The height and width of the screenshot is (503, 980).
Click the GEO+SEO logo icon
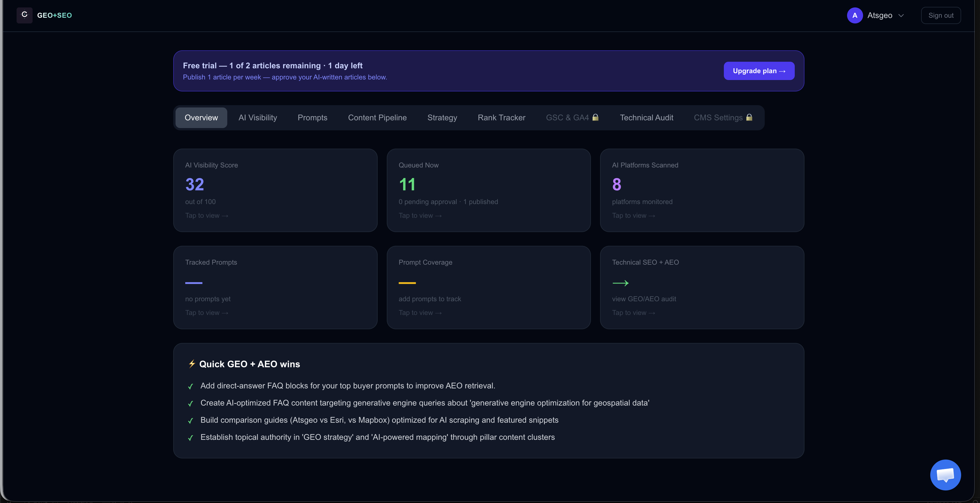(24, 15)
